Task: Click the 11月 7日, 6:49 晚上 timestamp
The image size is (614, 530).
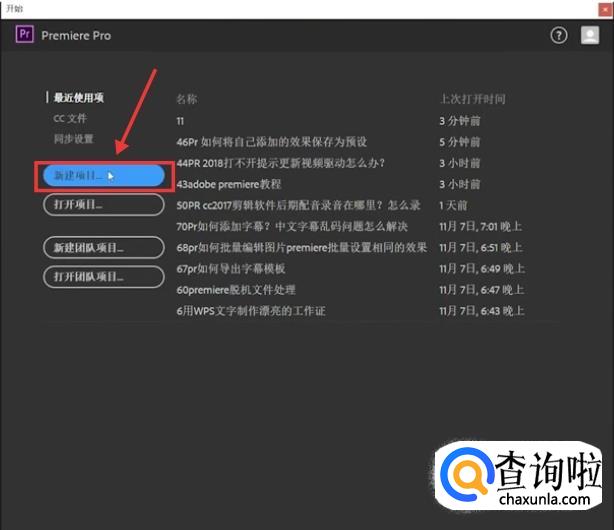Action: (482, 269)
